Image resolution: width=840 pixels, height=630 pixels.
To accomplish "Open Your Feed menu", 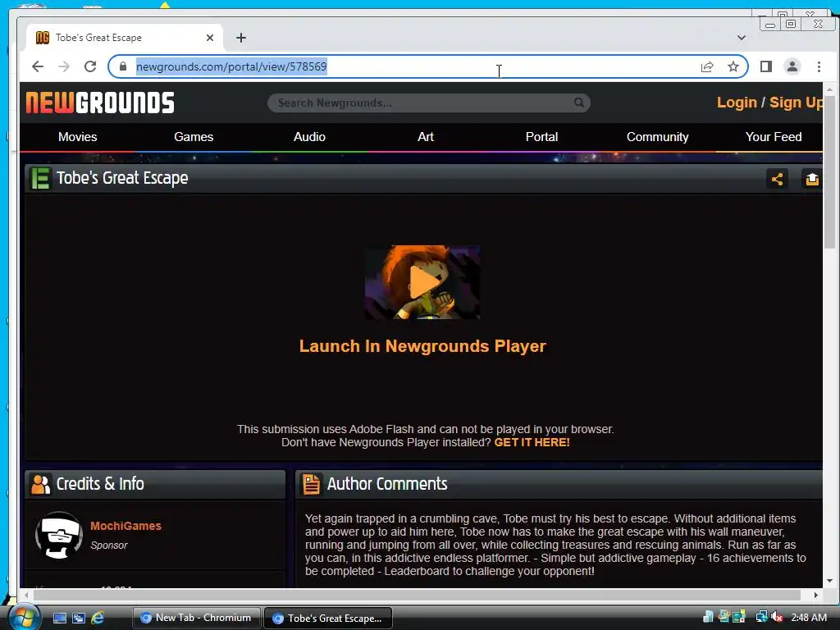I will tap(774, 137).
